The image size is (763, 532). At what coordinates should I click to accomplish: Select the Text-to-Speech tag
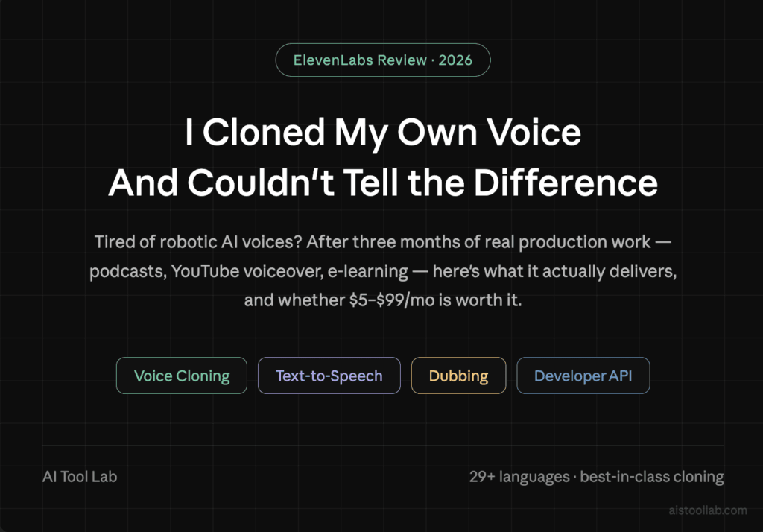click(x=329, y=376)
